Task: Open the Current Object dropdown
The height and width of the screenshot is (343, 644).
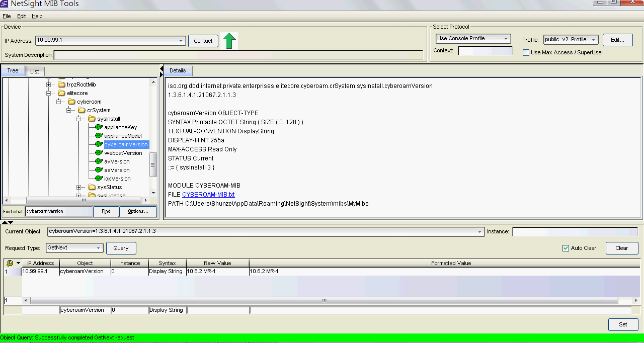Action: click(480, 232)
